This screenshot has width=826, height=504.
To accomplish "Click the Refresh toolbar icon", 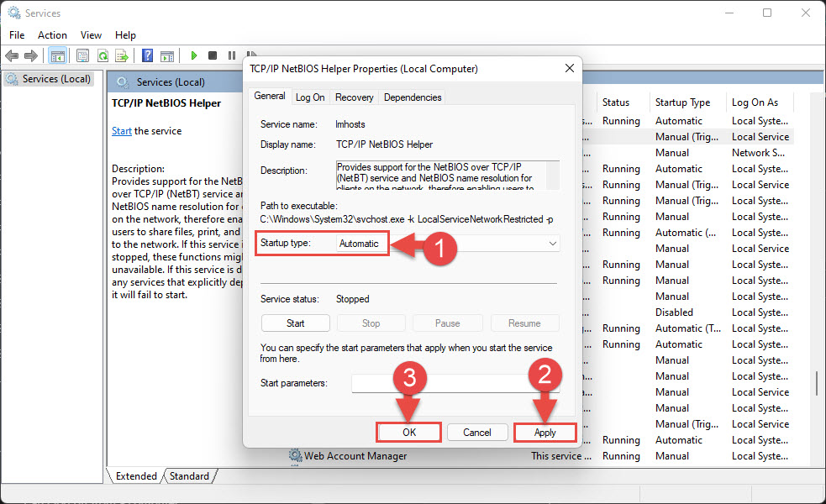I will point(103,55).
